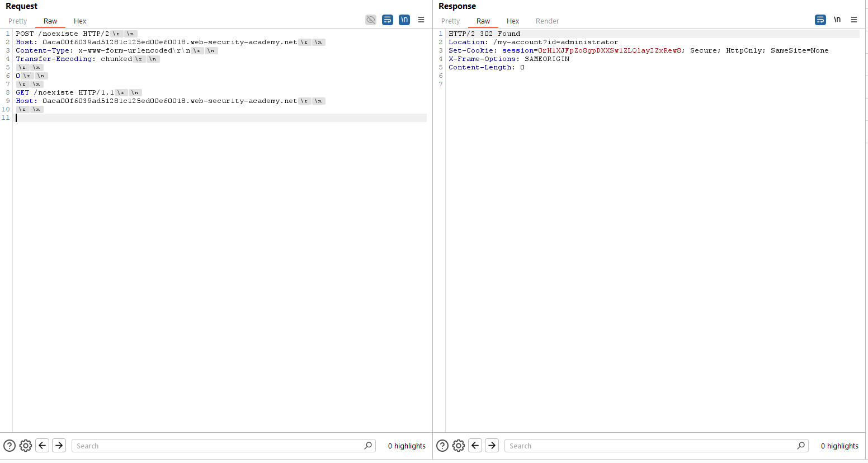868x463 pixels.
Task: Click the Response search input field
Action: click(x=652, y=446)
